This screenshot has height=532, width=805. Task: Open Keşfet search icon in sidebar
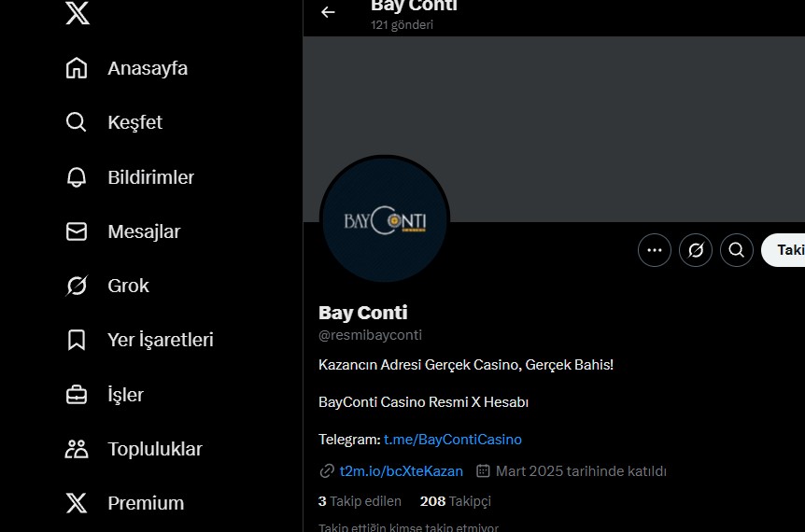coord(77,122)
